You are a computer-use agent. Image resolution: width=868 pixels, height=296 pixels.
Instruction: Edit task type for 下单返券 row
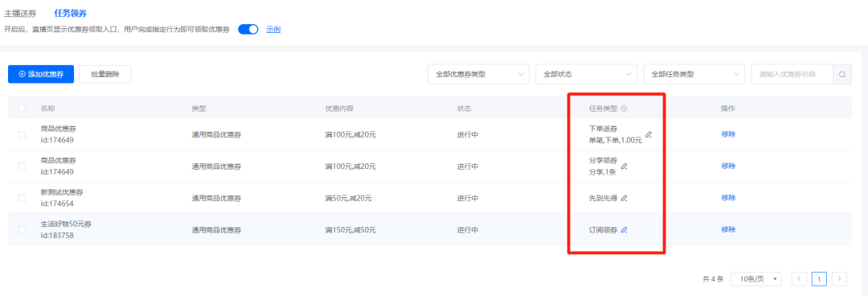point(649,134)
